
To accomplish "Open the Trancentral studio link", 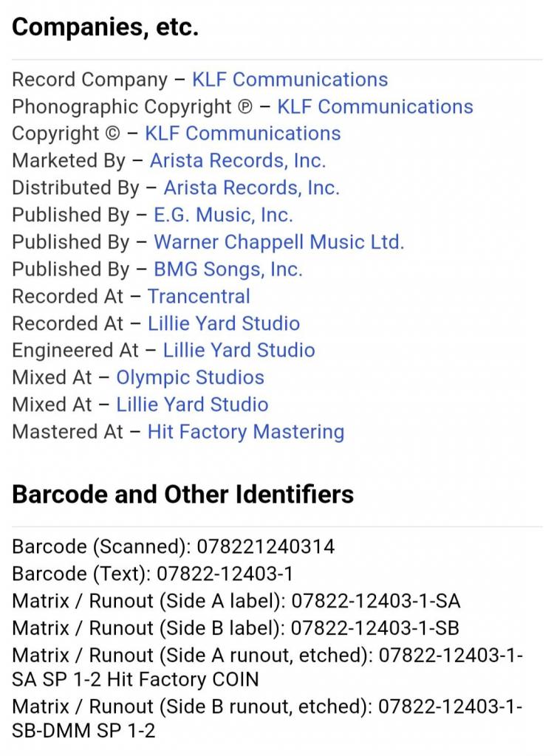I will click(x=199, y=296).
